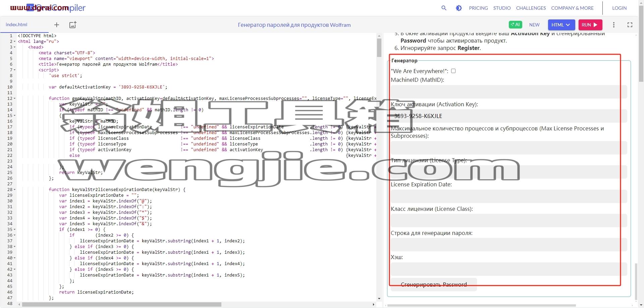The width and height of the screenshot is (644, 308).
Task: Collapse code fold at line 2
Action: tap(14, 42)
